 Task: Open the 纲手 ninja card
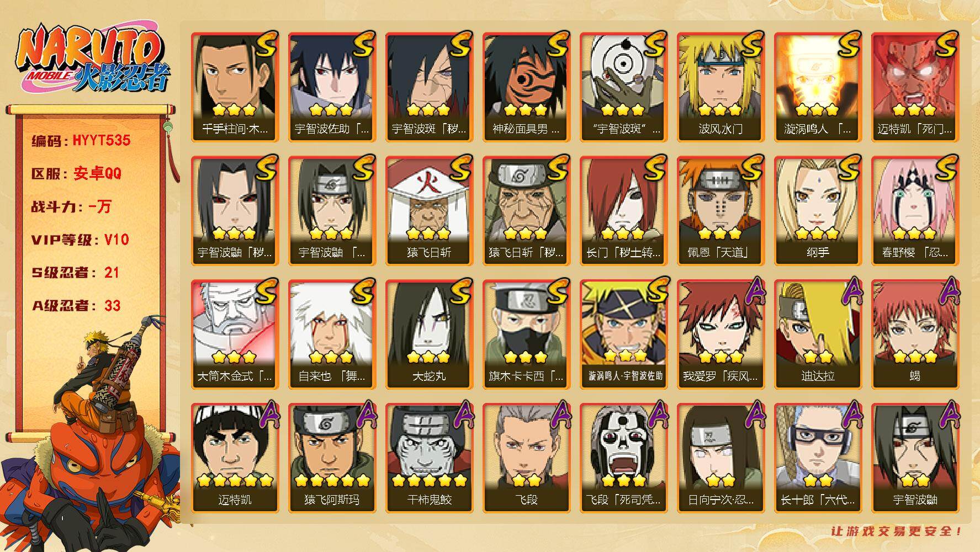click(818, 210)
